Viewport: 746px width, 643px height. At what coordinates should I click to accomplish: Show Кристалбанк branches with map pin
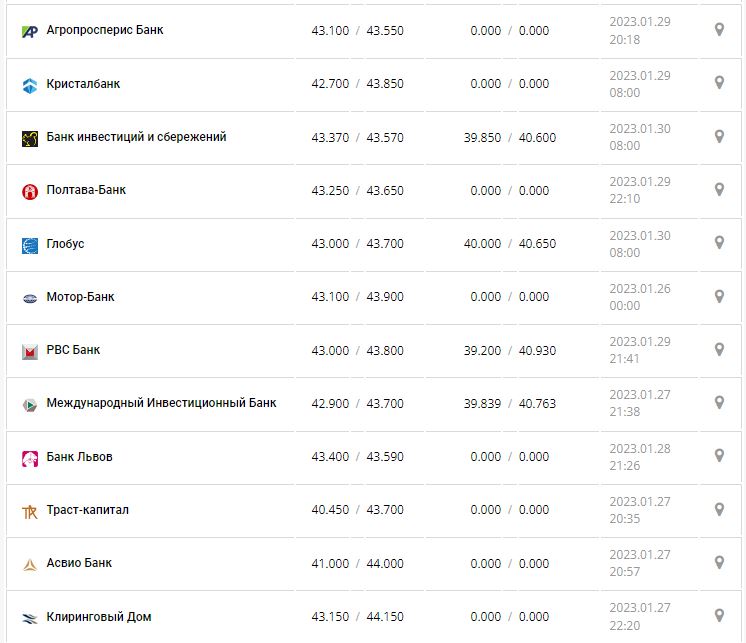(718, 83)
